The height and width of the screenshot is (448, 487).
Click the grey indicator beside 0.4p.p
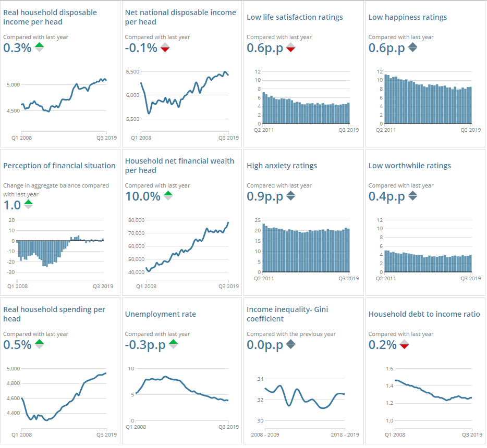412,196
